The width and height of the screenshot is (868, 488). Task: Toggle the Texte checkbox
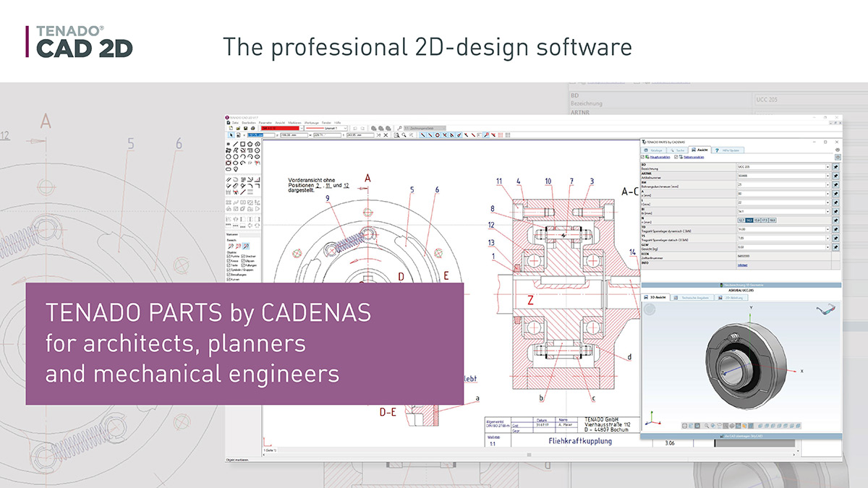click(228, 265)
